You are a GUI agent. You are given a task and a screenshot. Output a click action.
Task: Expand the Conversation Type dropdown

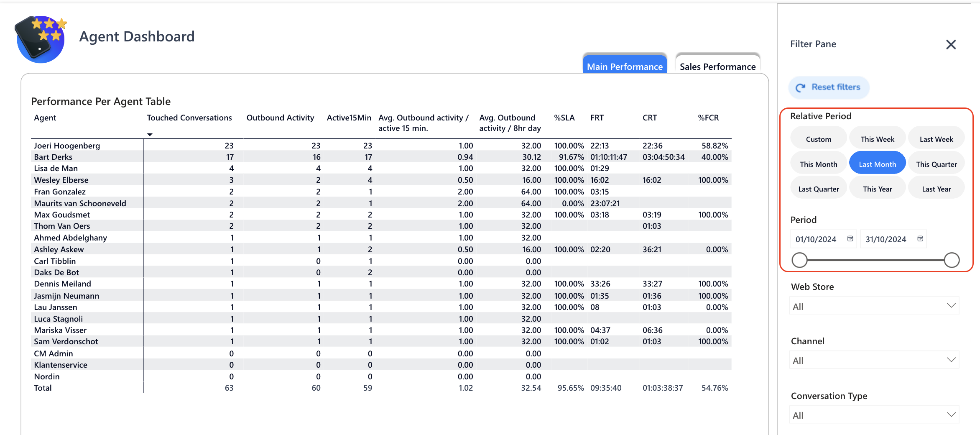pyautogui.click(x=874, y=415)
